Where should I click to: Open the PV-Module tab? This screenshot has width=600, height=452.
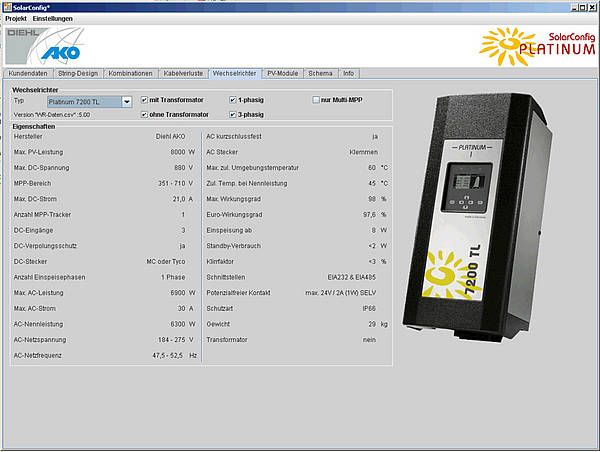tap(282, 73)
